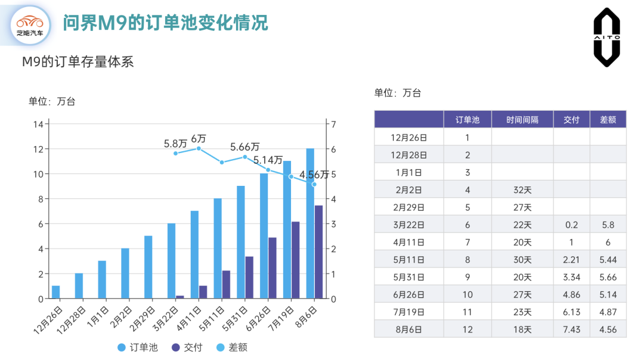Image resolution: width=644 pixels, height=361 pixels.
Task: Click the 7.43 delivery cell
Action: point(571,329)
